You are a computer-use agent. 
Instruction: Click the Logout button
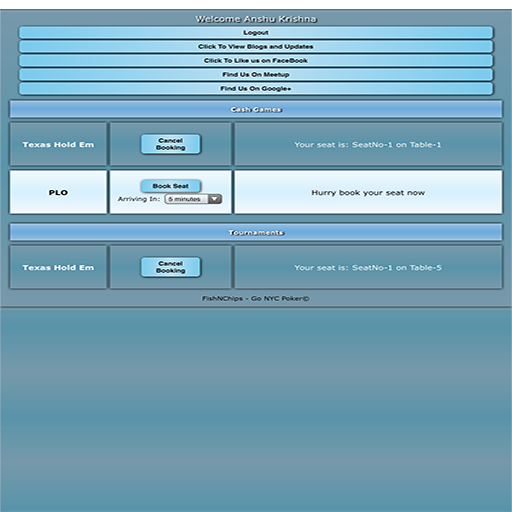tap(256, 33)
